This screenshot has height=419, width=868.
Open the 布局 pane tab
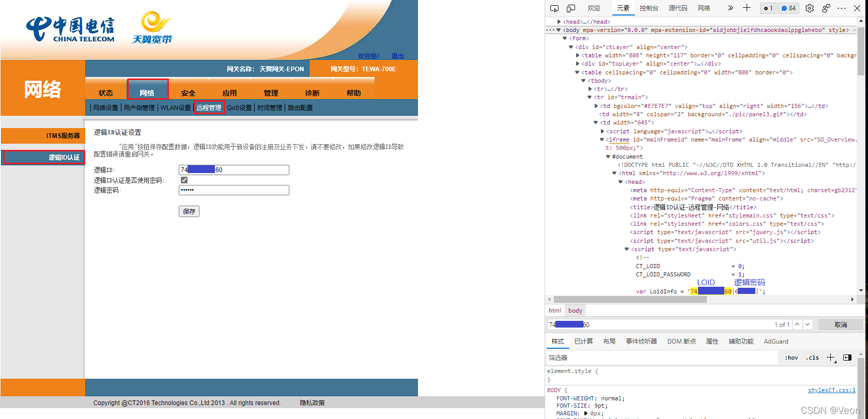[609, 342]
